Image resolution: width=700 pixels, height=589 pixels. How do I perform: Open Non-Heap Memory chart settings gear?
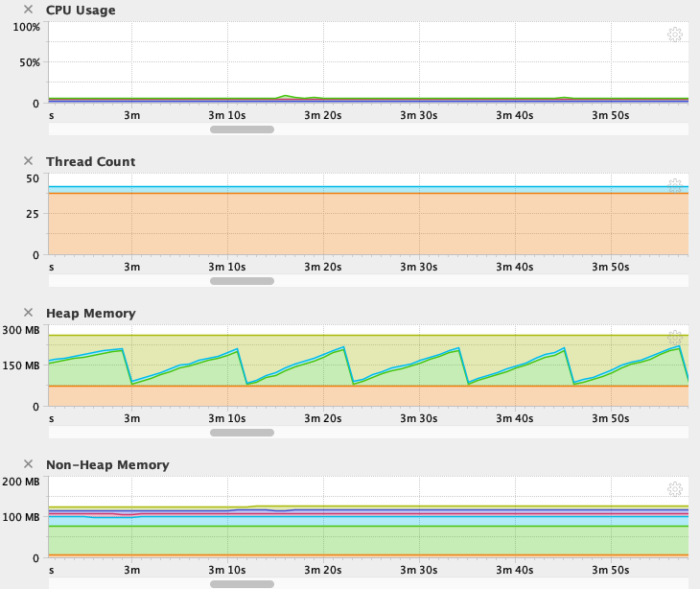(674, 489)
